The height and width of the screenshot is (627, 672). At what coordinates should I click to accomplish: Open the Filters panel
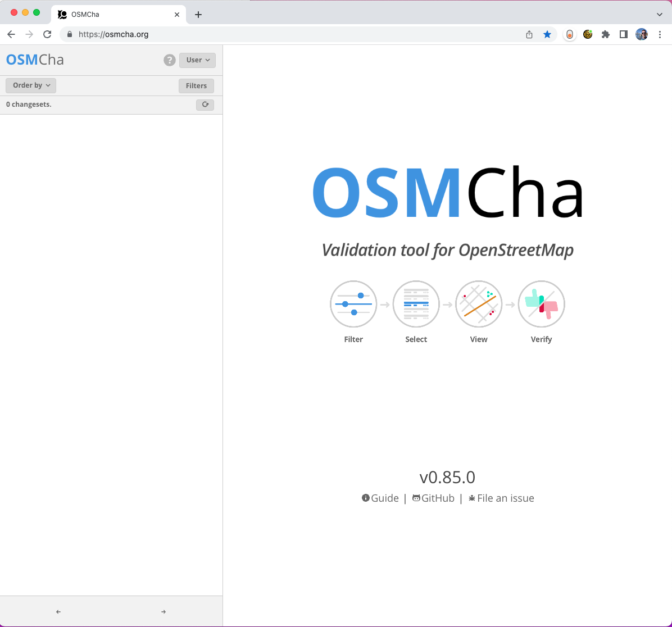coord(196,86)
